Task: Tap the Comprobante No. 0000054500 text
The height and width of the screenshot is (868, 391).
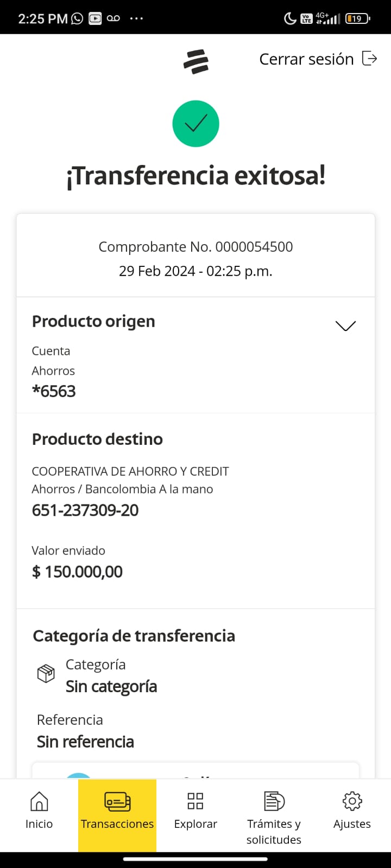Action: click(195, 247)
